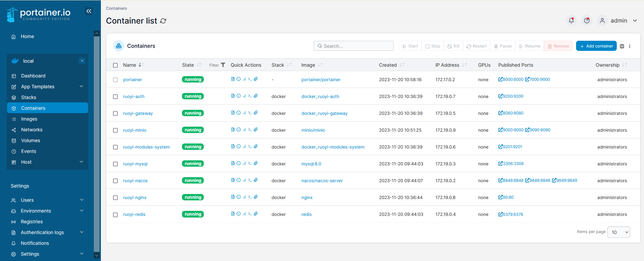Expand the Users submenu

[82, 200]
